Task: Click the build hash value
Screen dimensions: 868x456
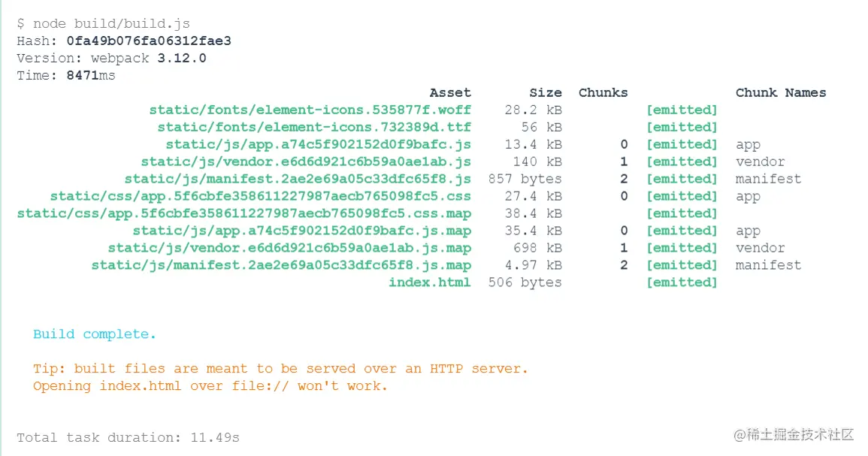Action: click(x=149, y=41)
